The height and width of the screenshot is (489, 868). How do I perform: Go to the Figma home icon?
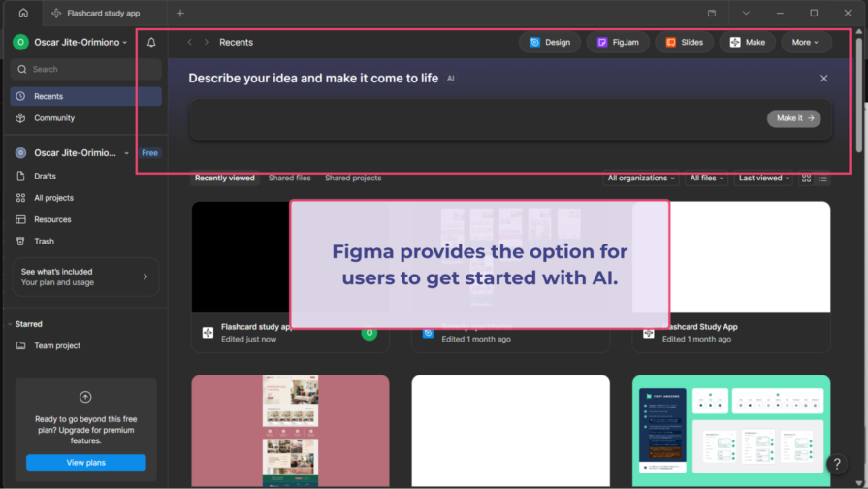pyautogui.click(x=23, y=13)
